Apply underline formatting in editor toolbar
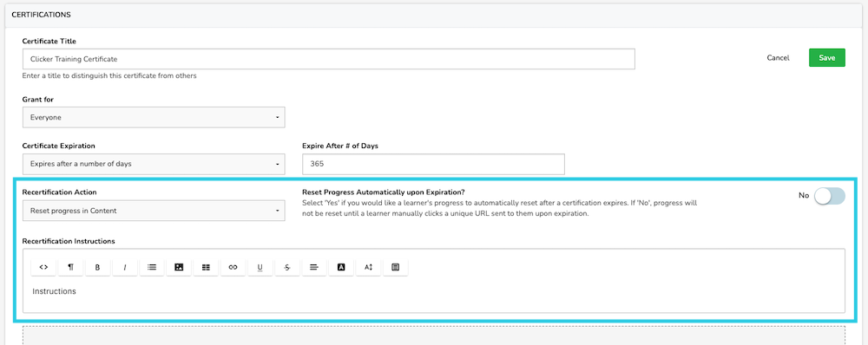868x345 pixels. tap(260, 267)
